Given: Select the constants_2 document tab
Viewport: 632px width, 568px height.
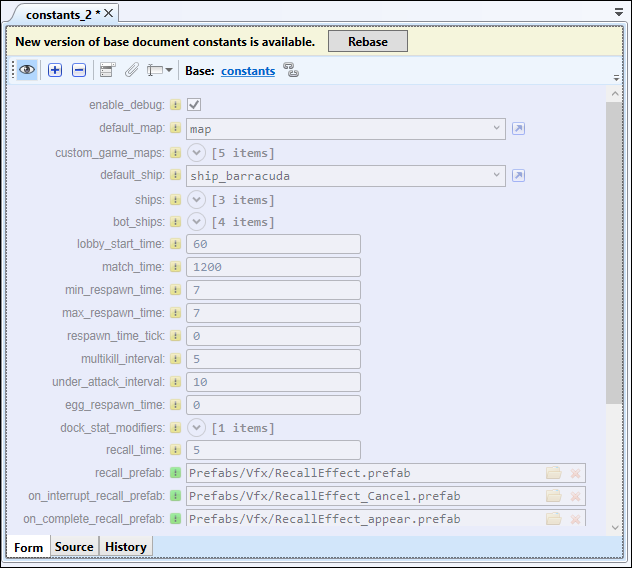Looking at the screenshot, I should click(62, 15).
